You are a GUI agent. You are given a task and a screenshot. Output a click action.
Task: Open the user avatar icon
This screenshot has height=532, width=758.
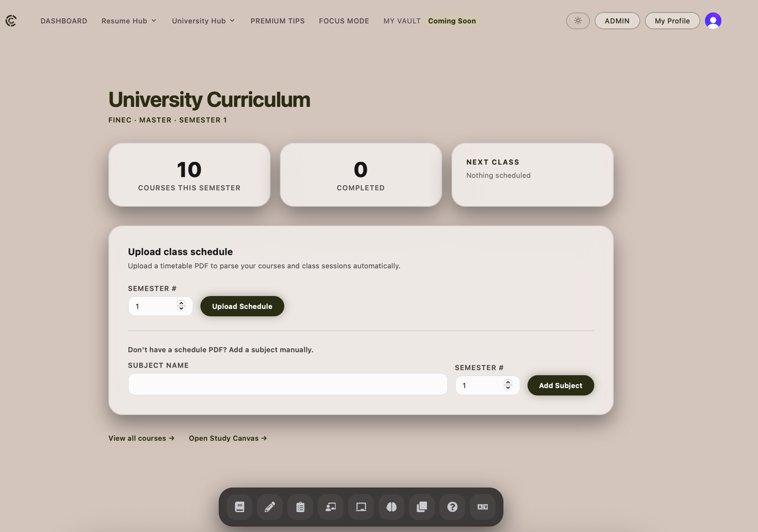point(713,21)
